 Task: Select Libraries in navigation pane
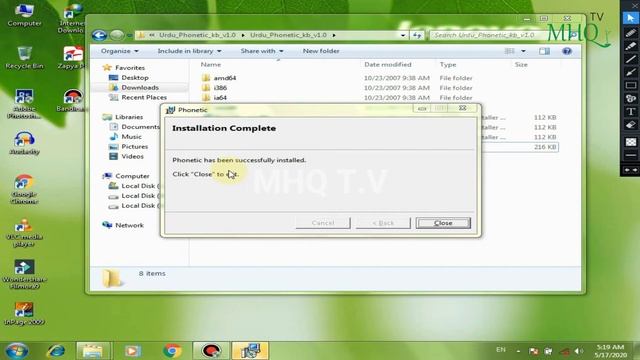click(x=129, y=117)
